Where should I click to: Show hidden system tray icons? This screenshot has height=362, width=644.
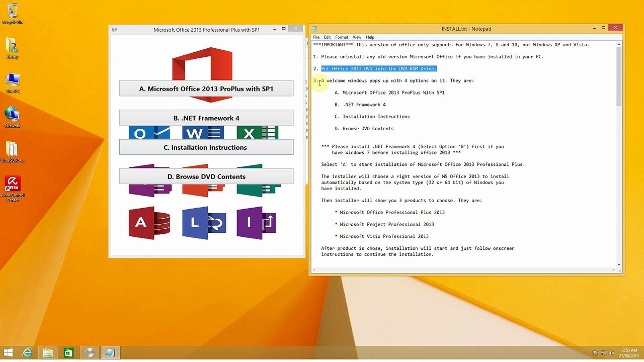pyautogui.click(x=587, y=353)
